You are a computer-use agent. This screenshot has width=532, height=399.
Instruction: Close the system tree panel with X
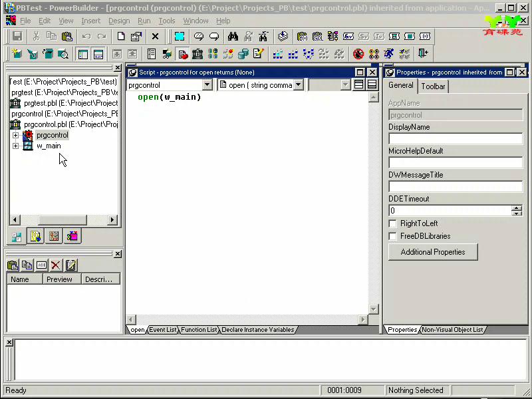click(118, 68)
